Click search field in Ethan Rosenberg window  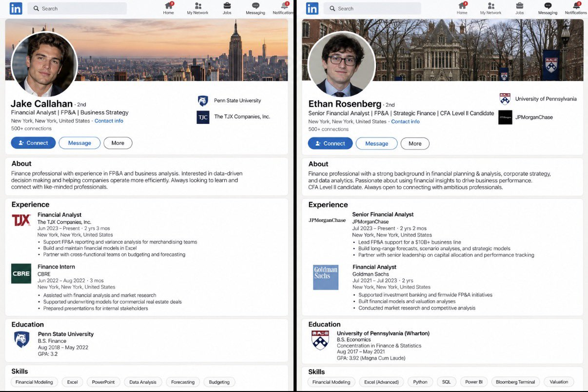(x=373, y=8)
